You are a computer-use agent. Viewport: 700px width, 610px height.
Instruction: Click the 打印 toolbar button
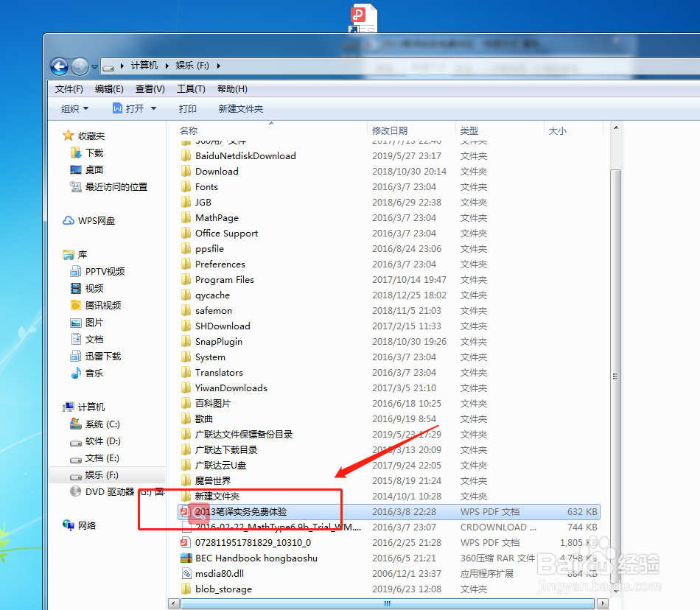187,108
